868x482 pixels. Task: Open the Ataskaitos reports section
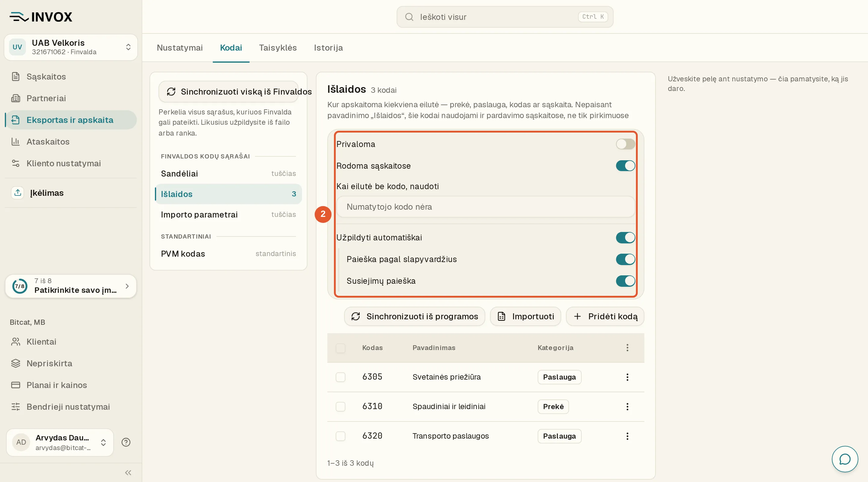tap(71, 142)
